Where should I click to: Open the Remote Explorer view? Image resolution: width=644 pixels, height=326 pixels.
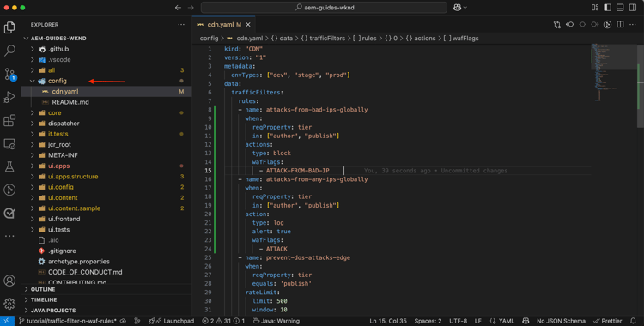(9, 144)
